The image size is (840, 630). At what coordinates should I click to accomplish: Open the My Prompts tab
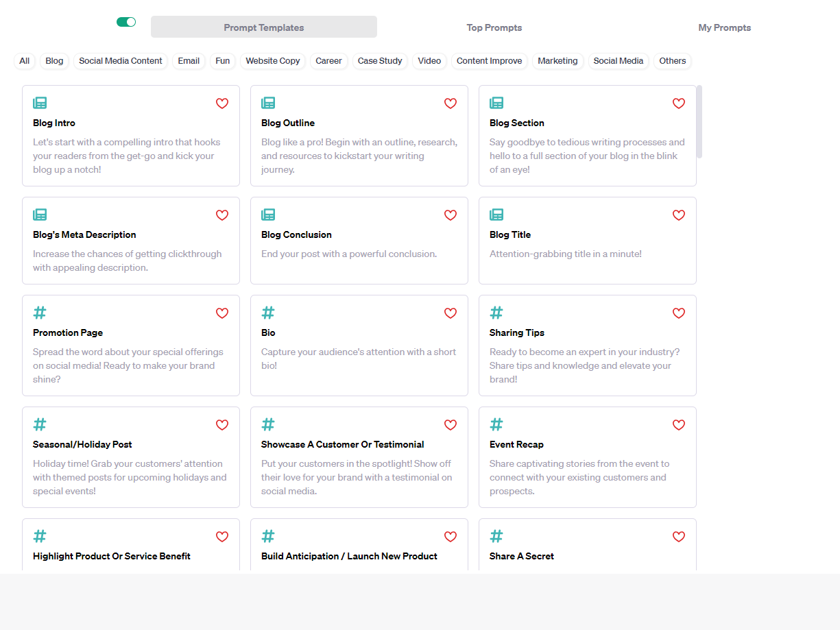click(x=724, y=27)
